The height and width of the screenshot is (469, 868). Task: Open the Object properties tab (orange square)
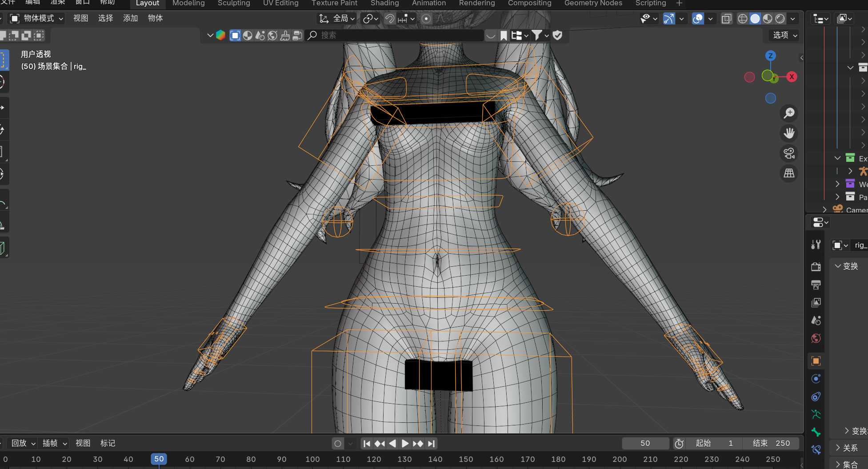point(816,361)
